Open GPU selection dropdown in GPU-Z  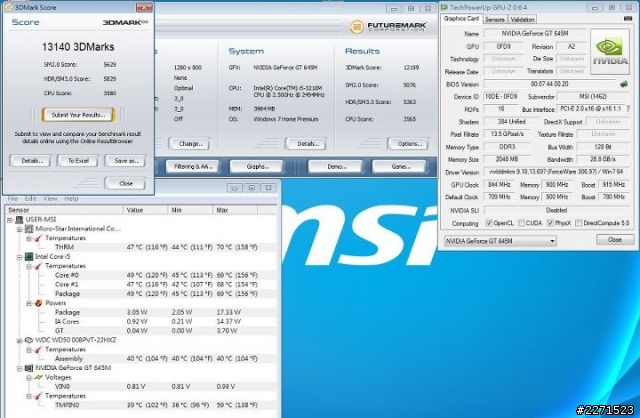pos(500,241)
